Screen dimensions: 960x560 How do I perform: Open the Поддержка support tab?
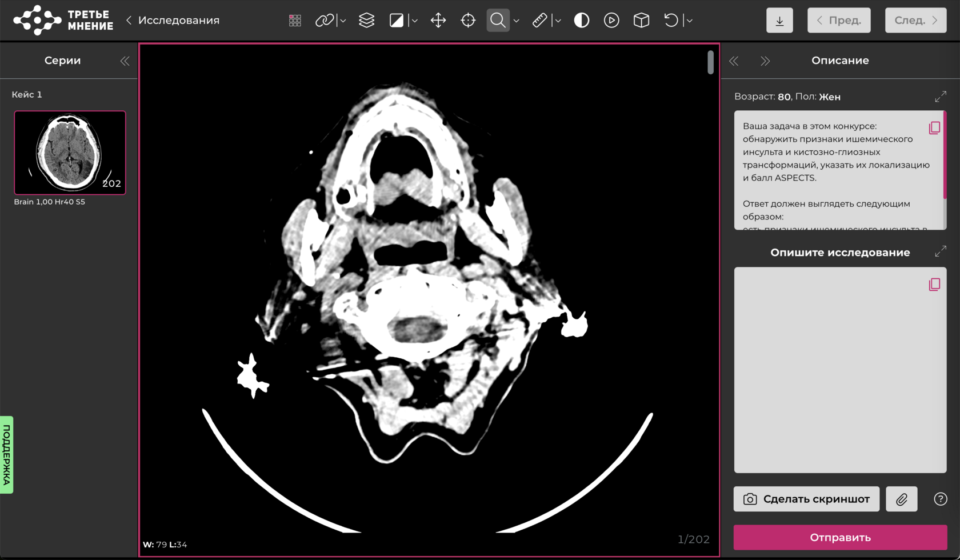[x=7, y=455]
